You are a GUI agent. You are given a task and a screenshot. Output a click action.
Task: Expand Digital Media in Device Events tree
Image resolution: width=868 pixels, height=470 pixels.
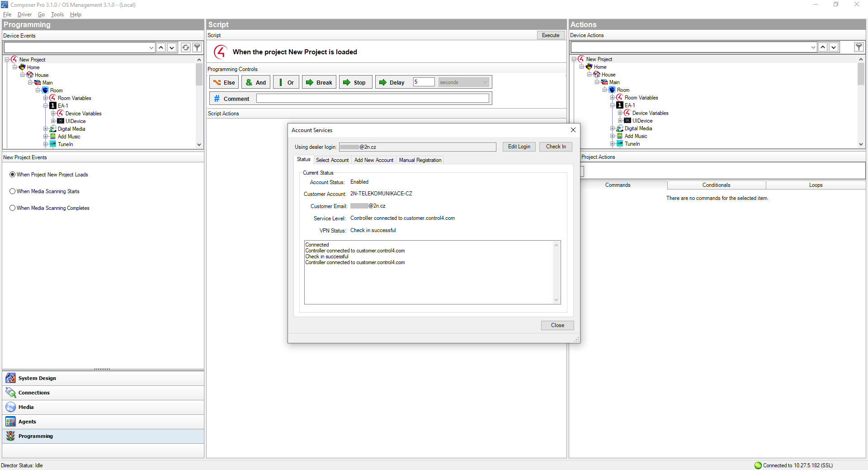(46, 129)
